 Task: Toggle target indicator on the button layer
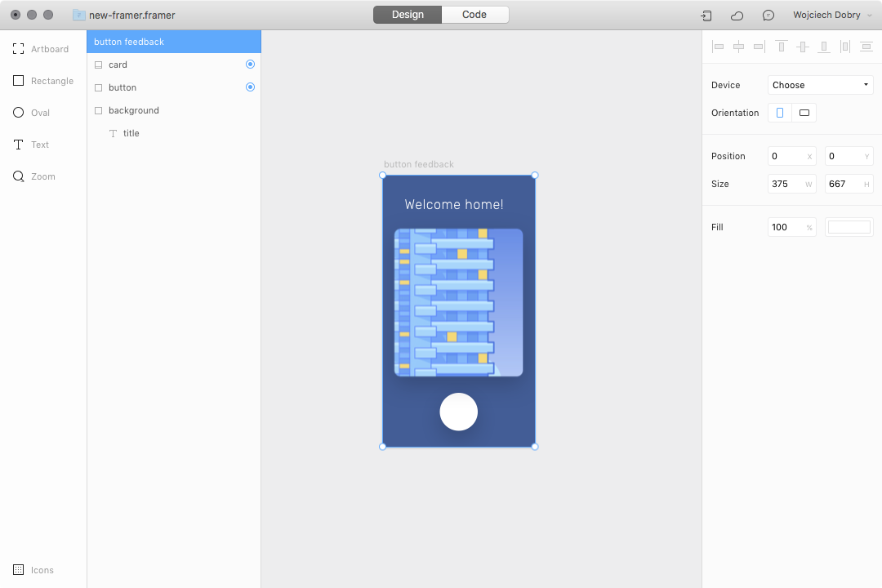(x=251, y=87)
